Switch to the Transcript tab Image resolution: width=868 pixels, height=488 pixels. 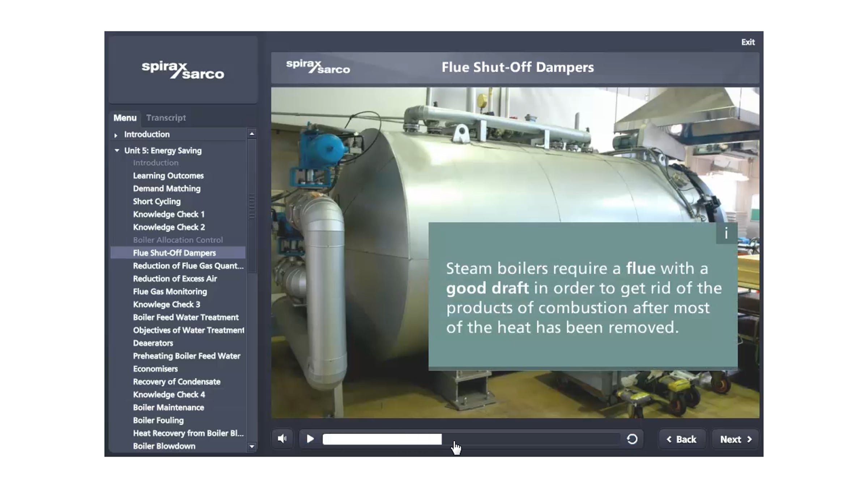point(166,118)
